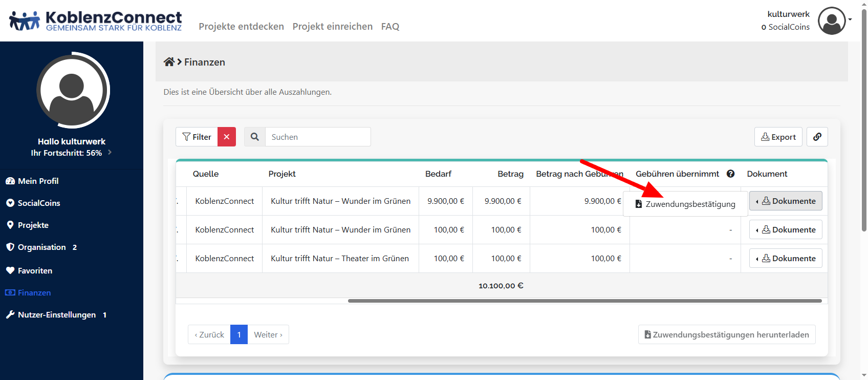The height and width of the screenshot is (380, 868).
Task: Go to SocialCoins sidebar item
Action: pos(39,203)
